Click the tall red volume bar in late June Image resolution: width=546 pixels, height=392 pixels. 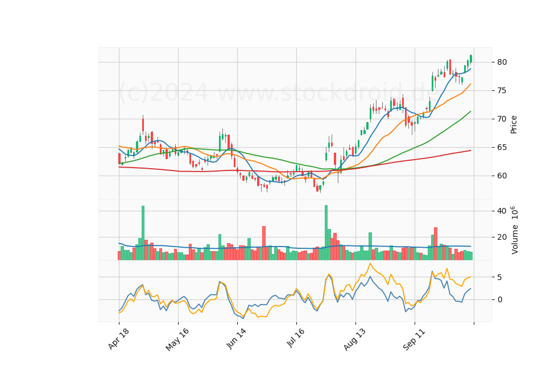(264, 243)
